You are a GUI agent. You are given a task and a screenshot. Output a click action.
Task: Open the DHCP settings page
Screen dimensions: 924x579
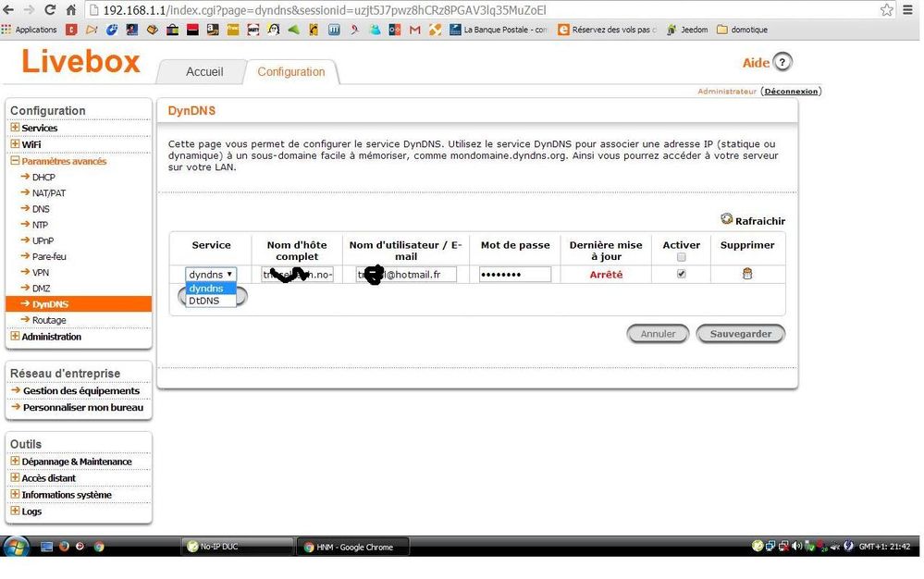(x=43, y=177)
